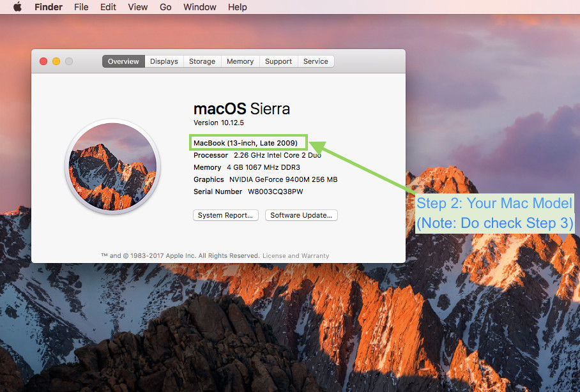The height and width of the screenshot is (392, 580).
Task: Click the System Report button
Action: [225, 215]
